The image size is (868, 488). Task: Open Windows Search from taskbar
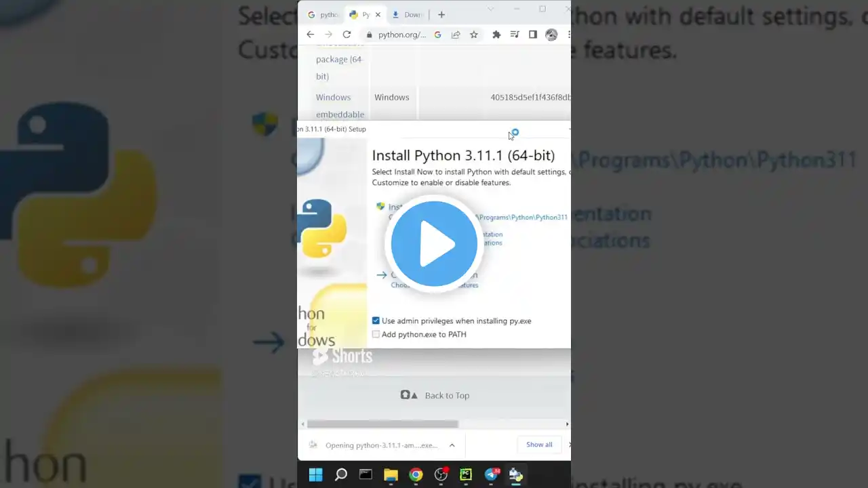(341, 474)
